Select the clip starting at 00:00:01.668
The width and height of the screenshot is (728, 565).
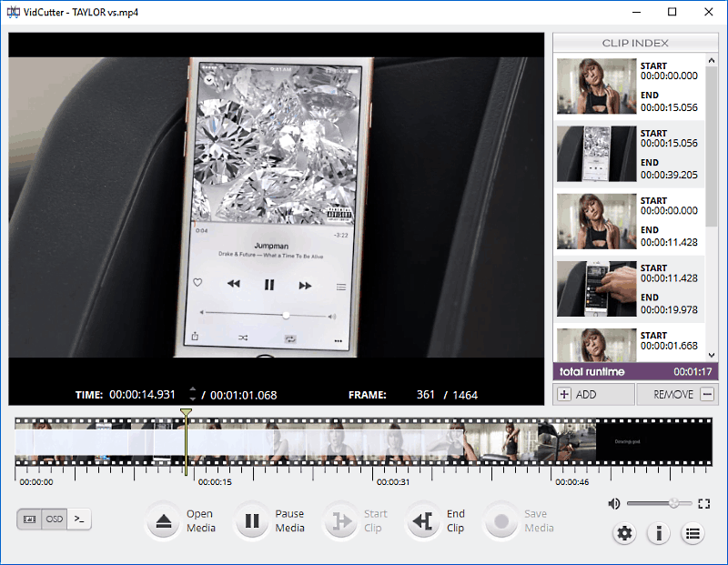629,343
